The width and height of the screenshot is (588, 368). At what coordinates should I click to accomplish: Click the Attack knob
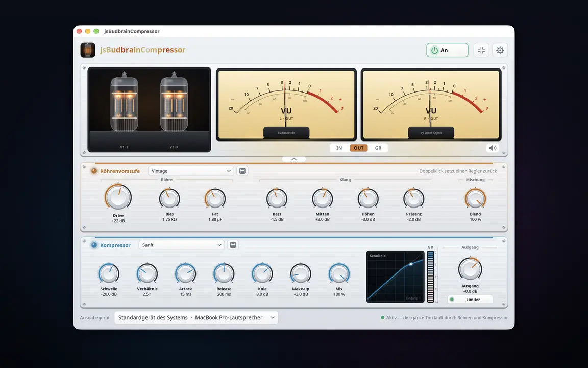point(186,273)
